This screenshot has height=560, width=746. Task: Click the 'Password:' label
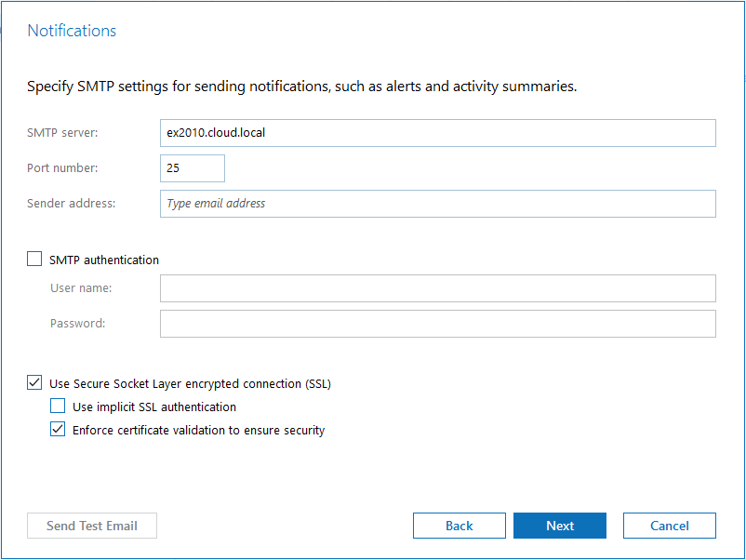[78, 324]
